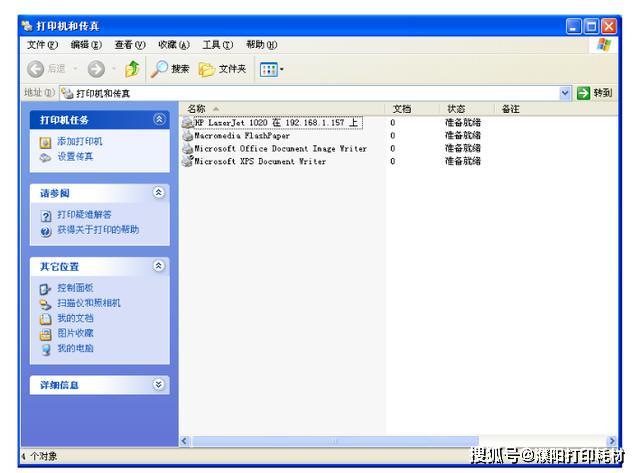Collapse the 其它位置 panel
The width and height of the screenshot is (640, 473).
click(x=159, y=266)
